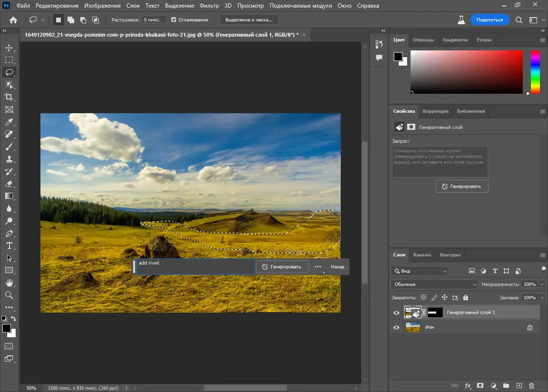Switch to the Каналы tab

(x=422, y=255)
